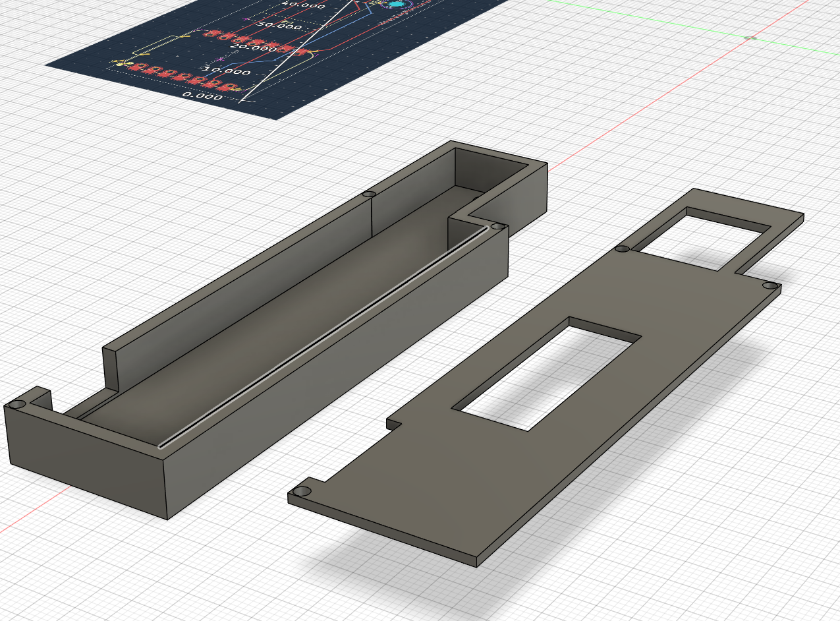Click screw hole at lid's right corner
Screen dimensions: 840x621
(769, 285)
